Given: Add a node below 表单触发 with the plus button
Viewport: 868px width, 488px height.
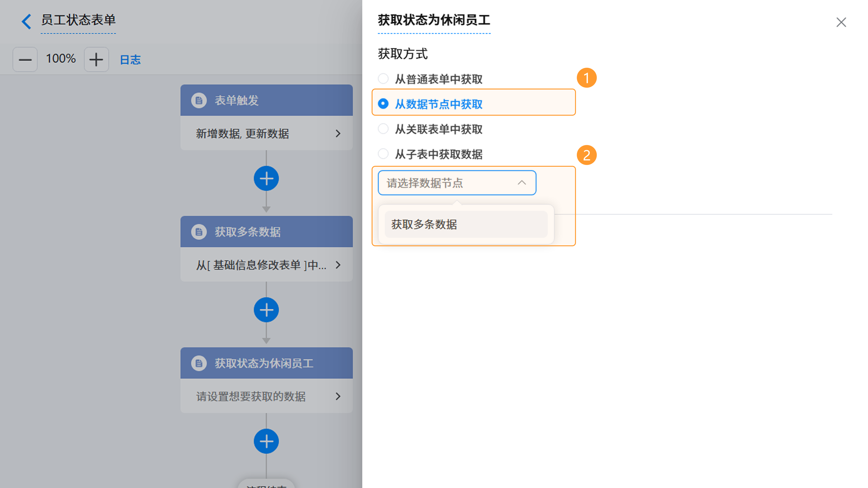Looking at the screenshot, I should [x=266, y=178].
